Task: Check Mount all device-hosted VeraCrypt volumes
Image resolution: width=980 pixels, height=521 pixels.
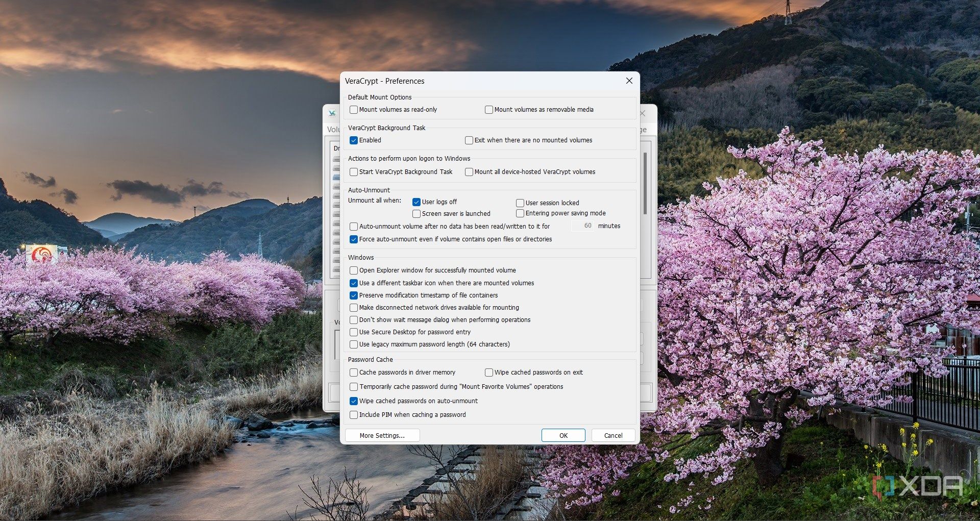Action: (x=469, y=172)
